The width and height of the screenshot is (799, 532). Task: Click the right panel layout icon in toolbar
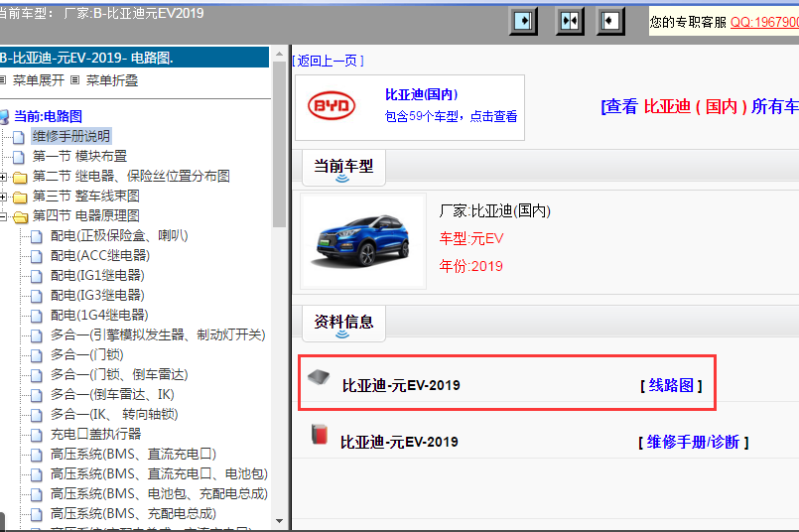610,22
